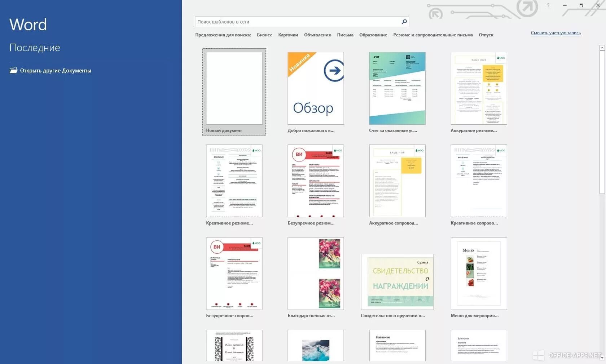Select the Письма search suggestion
Image resolution: width=606 pixels, height=364 pixels.
345,35
